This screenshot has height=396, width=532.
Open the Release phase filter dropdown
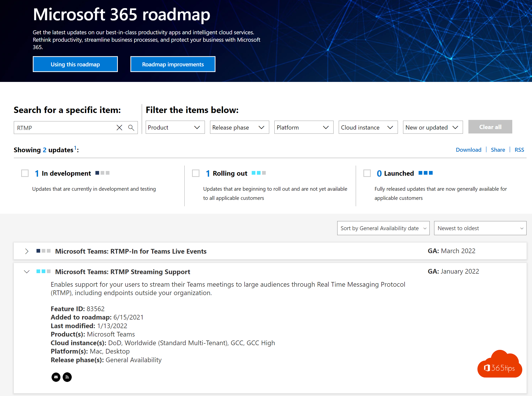pos(239,127)
